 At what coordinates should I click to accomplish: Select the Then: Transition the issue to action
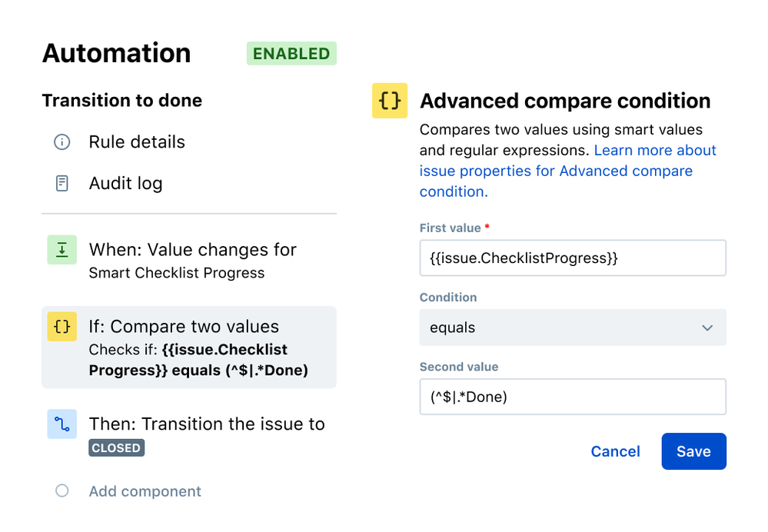207,424
